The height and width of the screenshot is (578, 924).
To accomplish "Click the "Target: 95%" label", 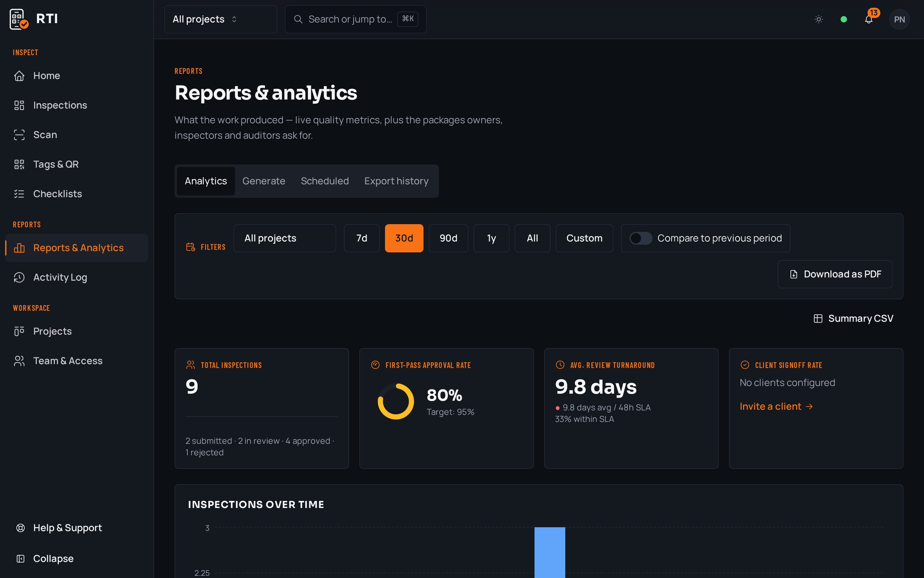I will 450,412.
